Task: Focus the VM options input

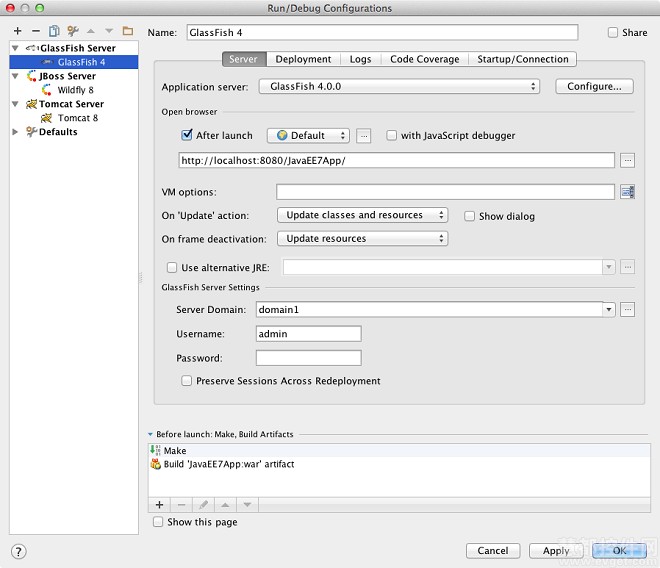Action: (445, 192)
